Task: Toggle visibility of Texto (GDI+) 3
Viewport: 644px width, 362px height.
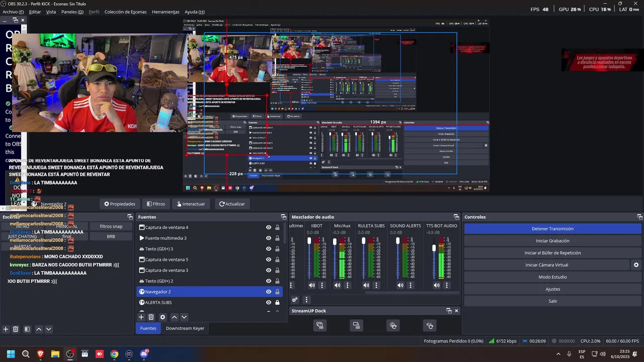Action: tap(269, 249)
